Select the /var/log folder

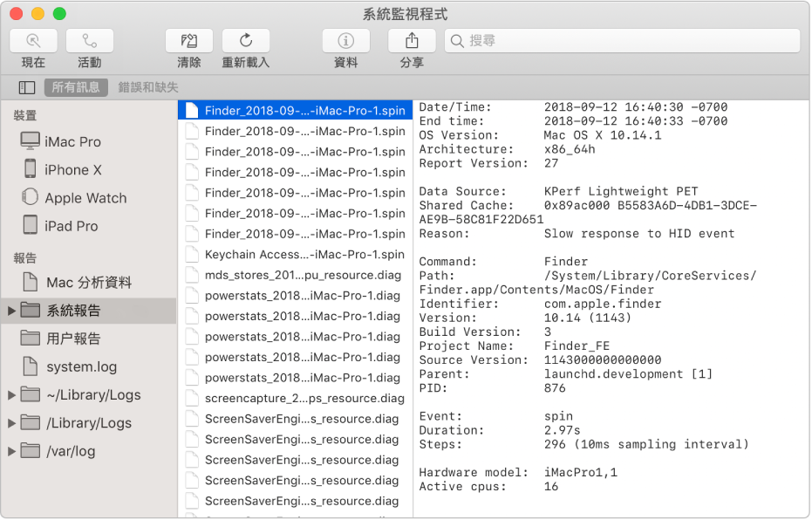tap(89, 451)
